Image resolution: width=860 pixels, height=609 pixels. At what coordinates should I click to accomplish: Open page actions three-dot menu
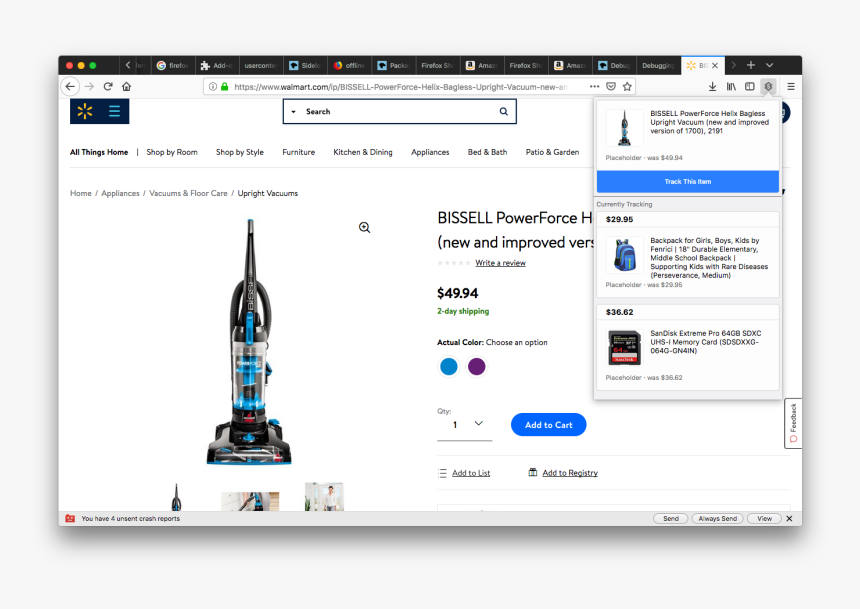(595, 86)
